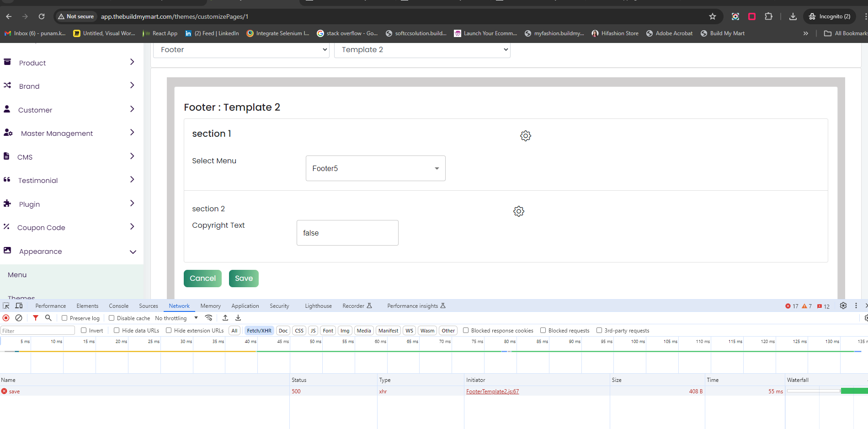Image resolution: width=868 pixels, height=429 pixels.
Task: Open the All Bookmarks folder
Action: pyautogui.click(x=845, y=33)
